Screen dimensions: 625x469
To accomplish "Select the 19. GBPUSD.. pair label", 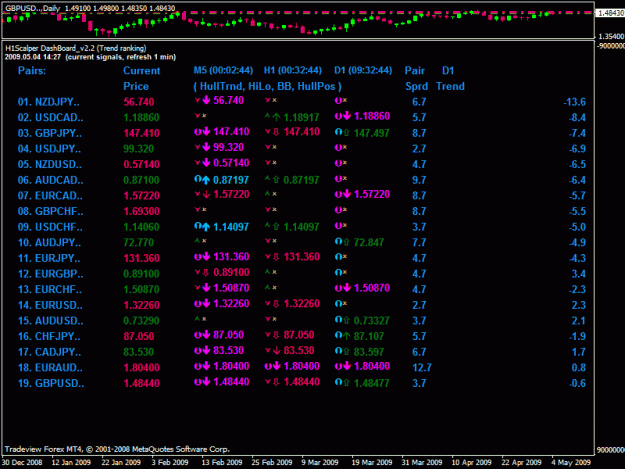I will [x=51, y=383].
